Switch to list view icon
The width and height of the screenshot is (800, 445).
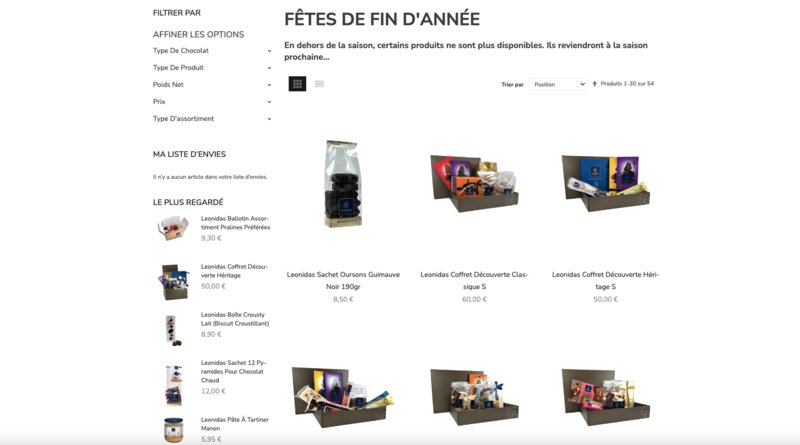tap(319, 84)
